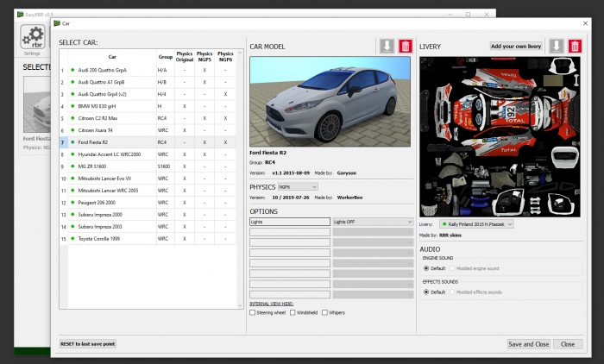Screen dimensions: 604x364
Task: Select Modded engine sound radio button
Action: [x=452, y=268]
